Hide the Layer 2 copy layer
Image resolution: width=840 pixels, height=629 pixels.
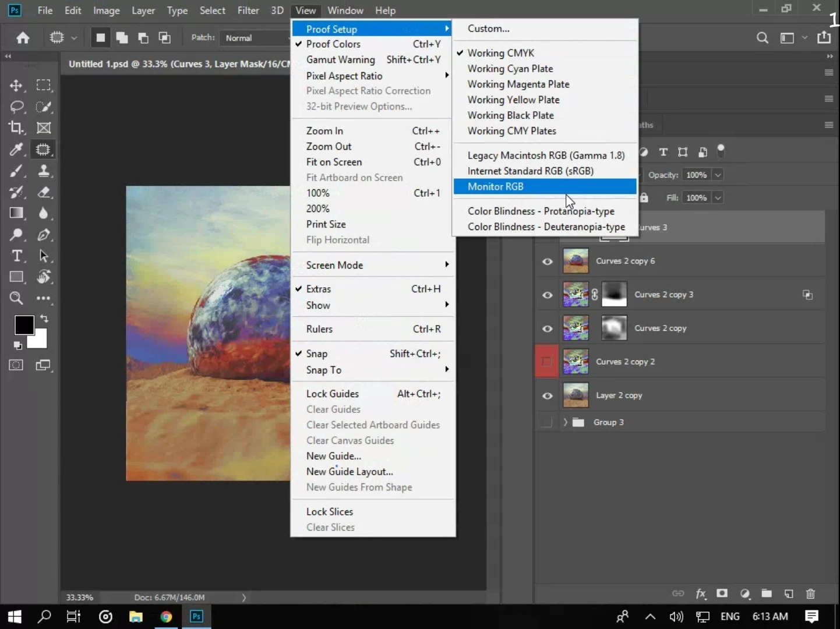547,395
